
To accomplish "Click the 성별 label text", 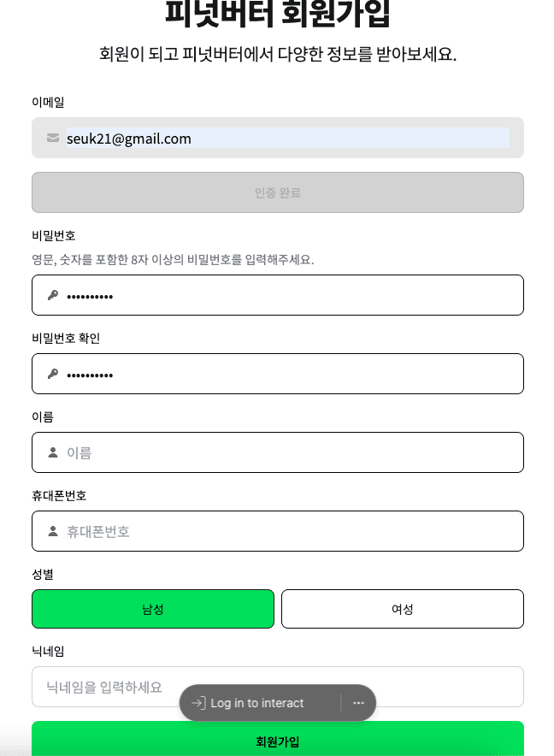I will [43, 573].
